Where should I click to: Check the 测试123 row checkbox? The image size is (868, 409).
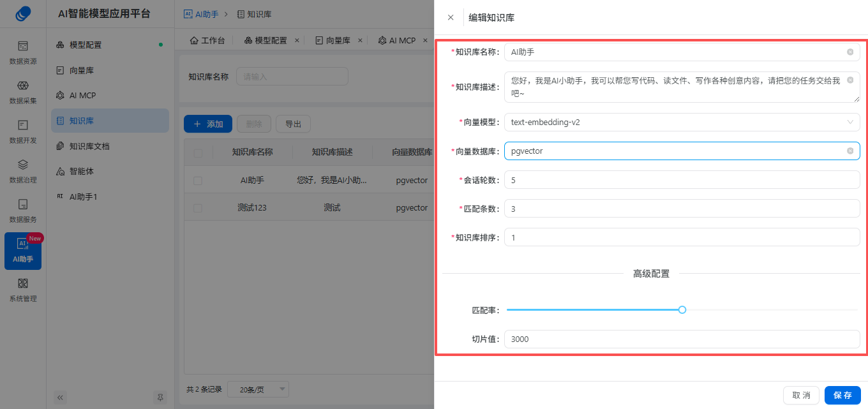tap(198, 208)
